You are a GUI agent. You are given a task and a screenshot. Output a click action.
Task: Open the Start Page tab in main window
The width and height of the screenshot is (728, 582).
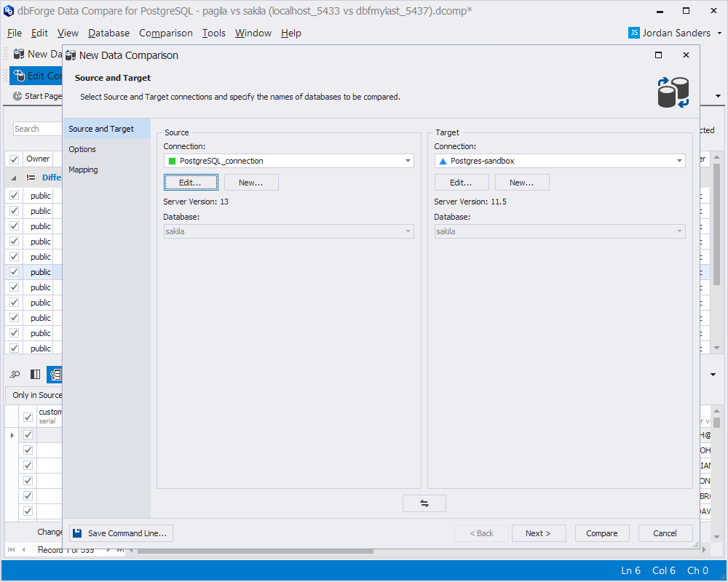coord(38,96)
